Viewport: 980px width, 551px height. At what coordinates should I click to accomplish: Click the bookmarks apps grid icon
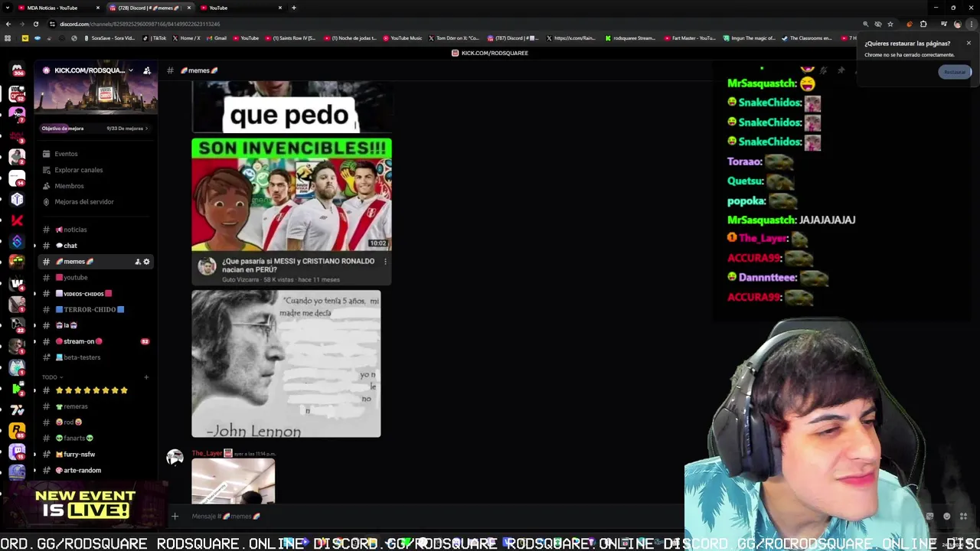8,38
